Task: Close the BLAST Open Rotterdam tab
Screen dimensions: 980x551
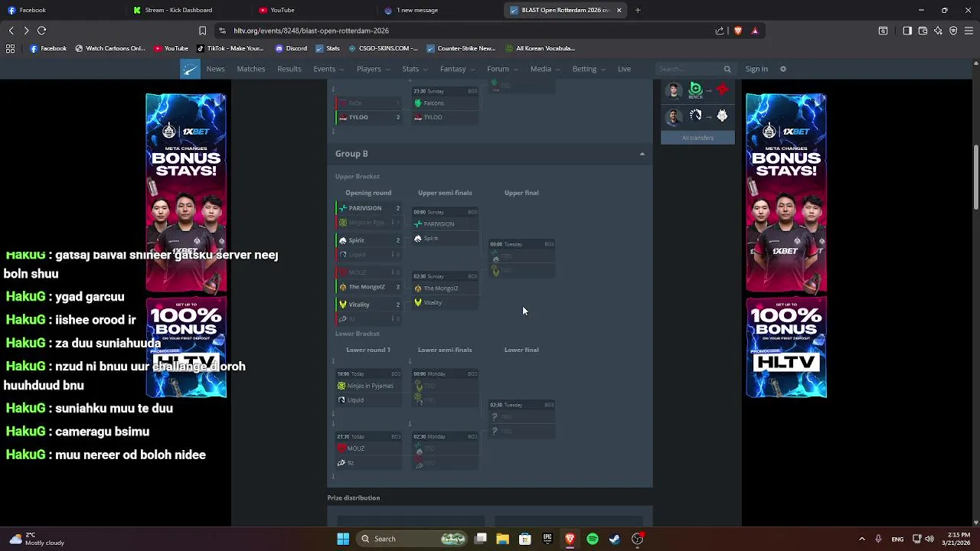Action: (619, 10)
